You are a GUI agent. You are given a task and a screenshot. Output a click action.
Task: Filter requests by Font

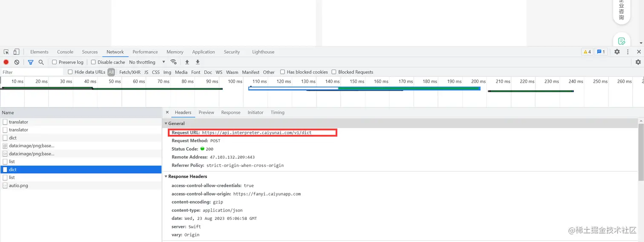[196, 72]
